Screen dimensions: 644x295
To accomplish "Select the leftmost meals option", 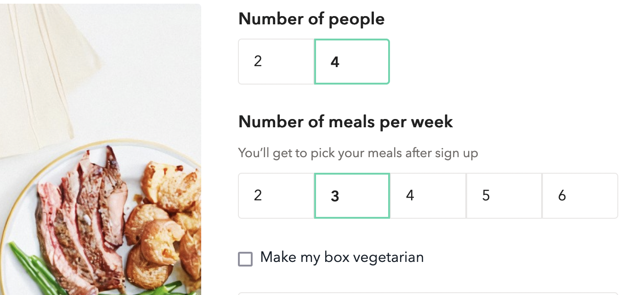I will (x=276, y=195).
